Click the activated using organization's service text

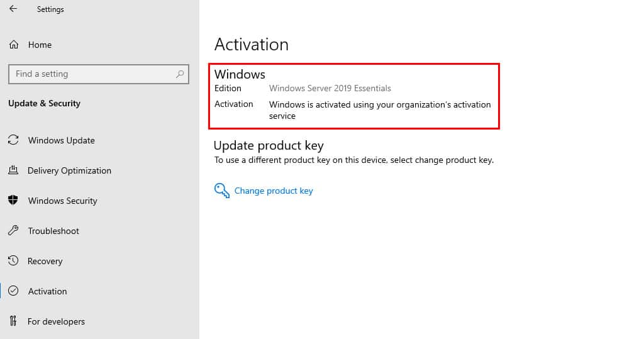pyautogui.click(x=380, y=110)
